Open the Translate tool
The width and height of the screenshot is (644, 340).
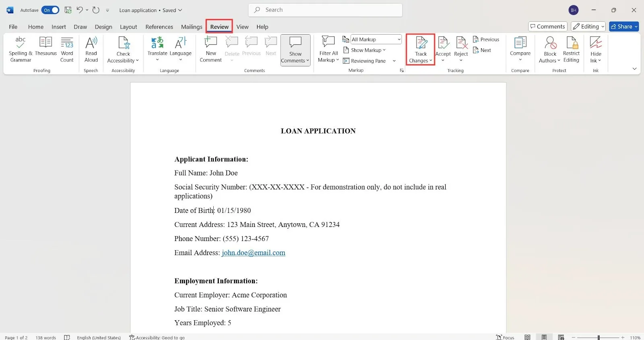point(157,49)
